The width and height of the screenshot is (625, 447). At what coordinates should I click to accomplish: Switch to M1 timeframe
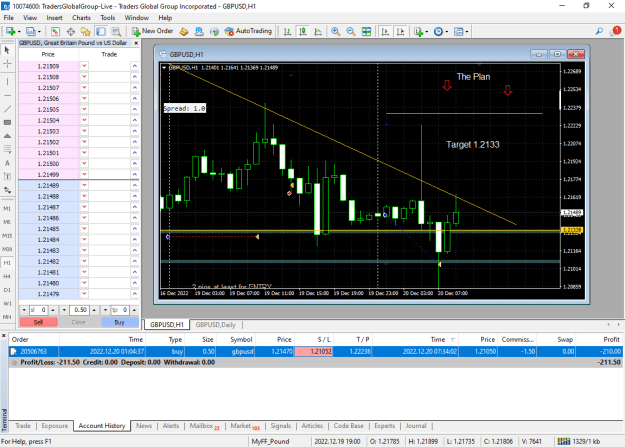(x=7, y=209)
